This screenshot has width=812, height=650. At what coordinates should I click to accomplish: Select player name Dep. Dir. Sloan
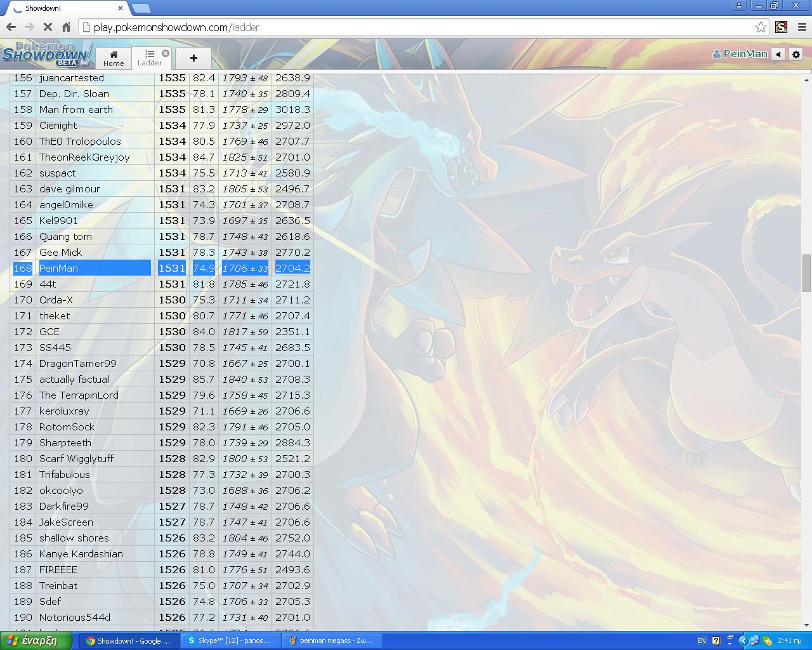coord(74,93)
